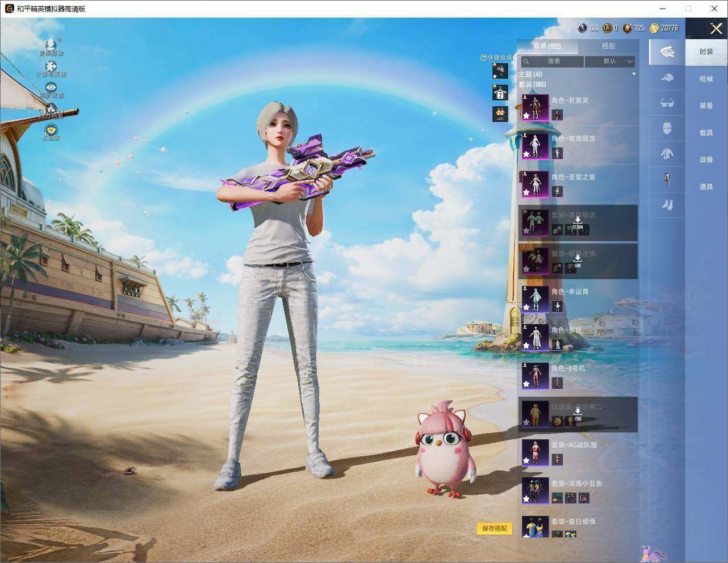This screenshot has height=563, width=728.
Task: Select the 套装-薄荷物语 outfit thumbnail
Action: 535,223
